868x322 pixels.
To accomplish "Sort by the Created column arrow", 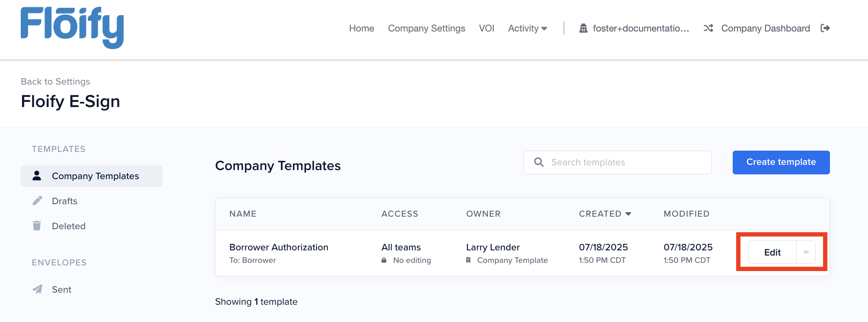I will click(628, 214).
